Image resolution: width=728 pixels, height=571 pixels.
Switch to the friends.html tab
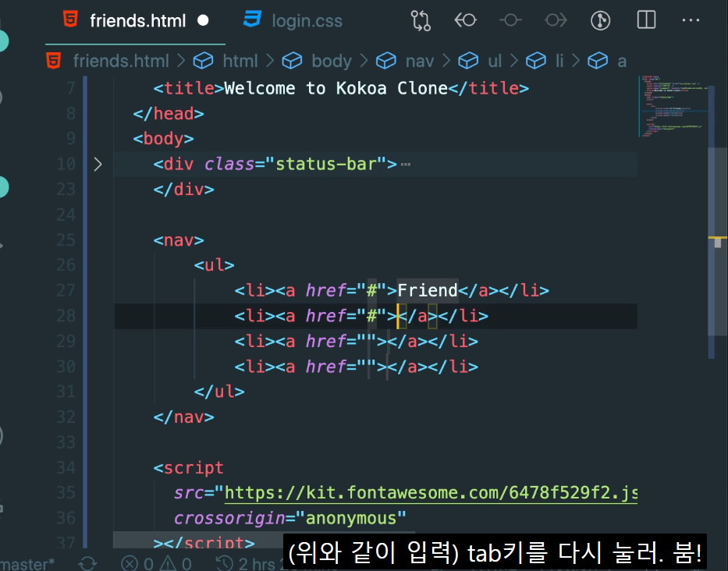[137, 21]
